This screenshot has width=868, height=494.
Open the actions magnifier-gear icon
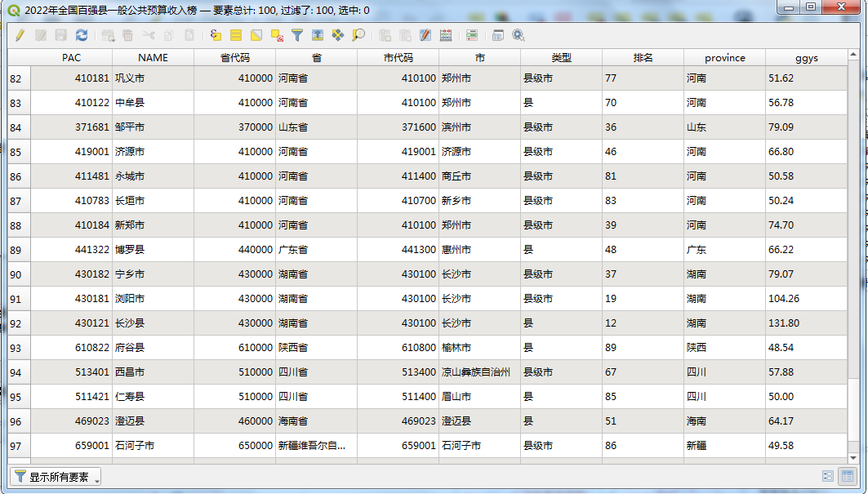519,35
